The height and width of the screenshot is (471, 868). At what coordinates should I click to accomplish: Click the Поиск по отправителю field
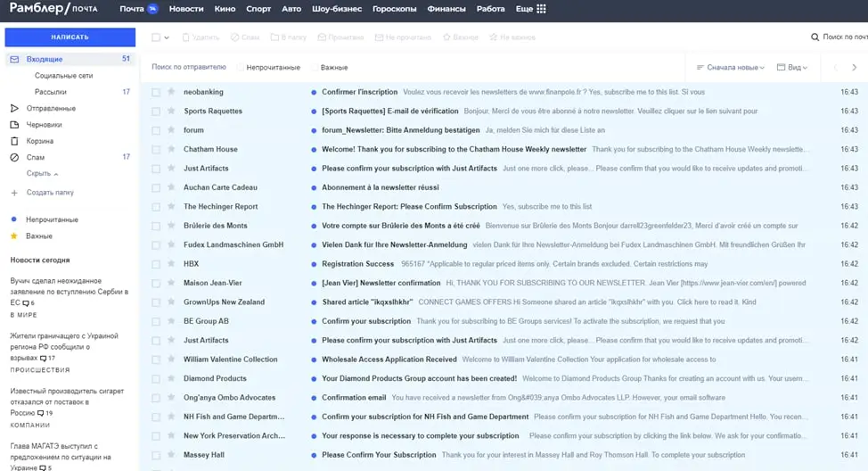[189, 67]
